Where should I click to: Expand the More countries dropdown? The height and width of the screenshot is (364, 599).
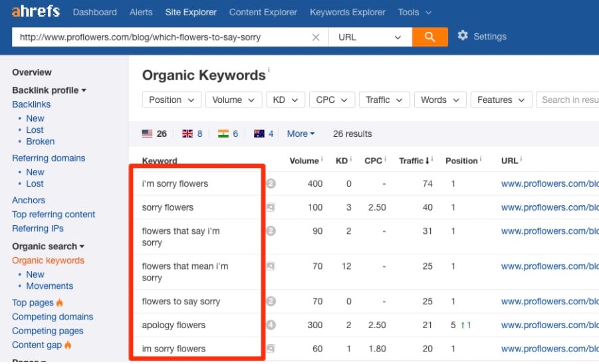click(300, 134)
